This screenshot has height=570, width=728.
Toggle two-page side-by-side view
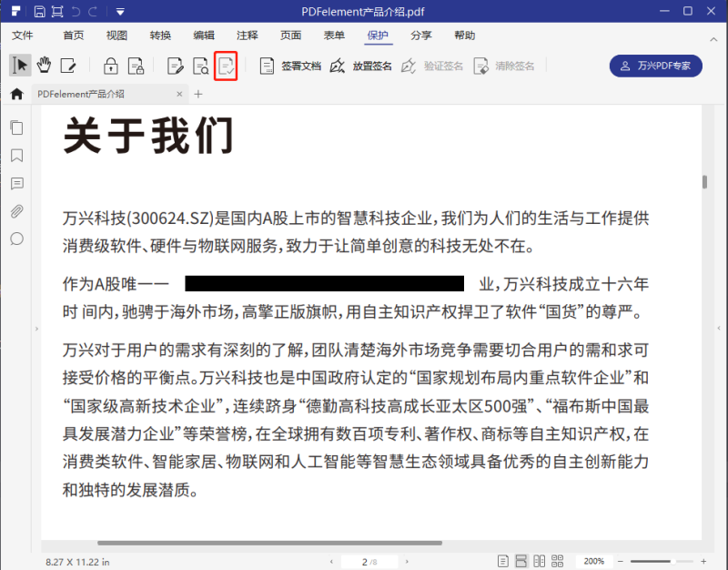539,560
